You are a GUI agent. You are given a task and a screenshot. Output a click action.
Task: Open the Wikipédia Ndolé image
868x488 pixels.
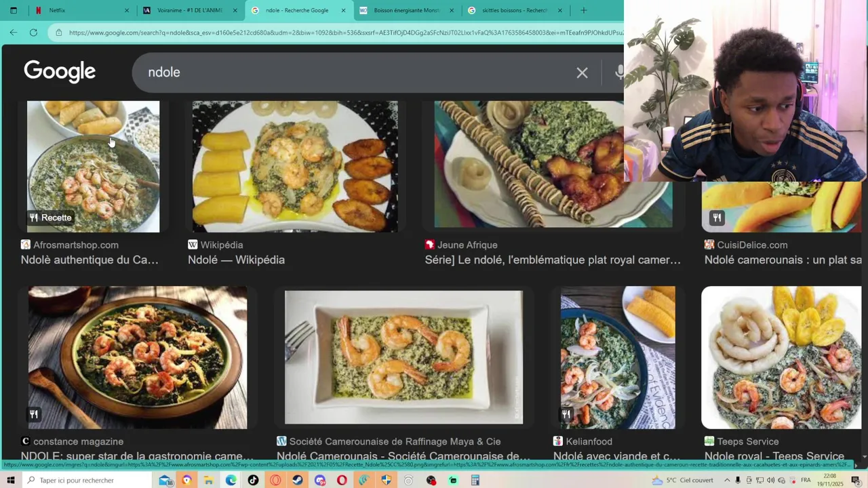(295, 167)
